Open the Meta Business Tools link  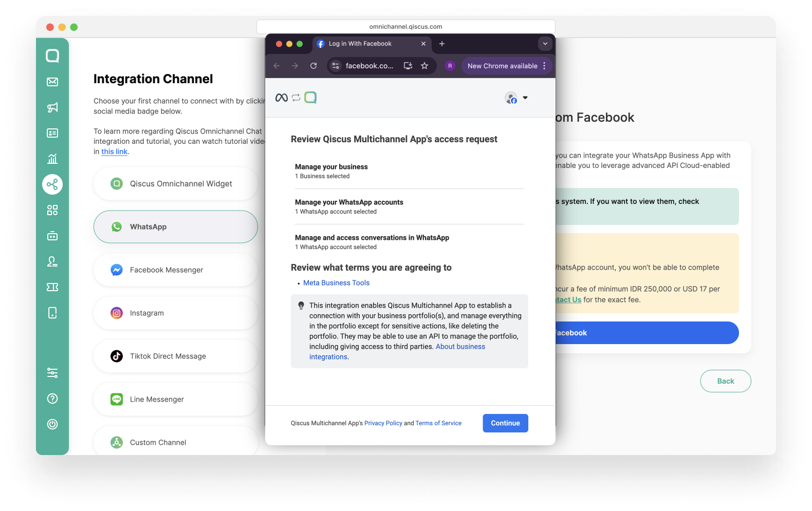tap(336, 283)
